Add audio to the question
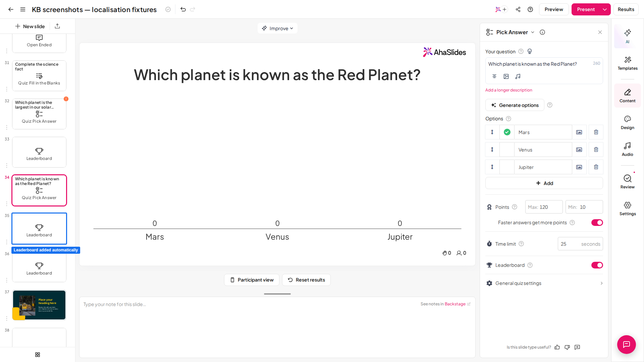Viewport: 644px width, 362px height. [x=518, y=76]
